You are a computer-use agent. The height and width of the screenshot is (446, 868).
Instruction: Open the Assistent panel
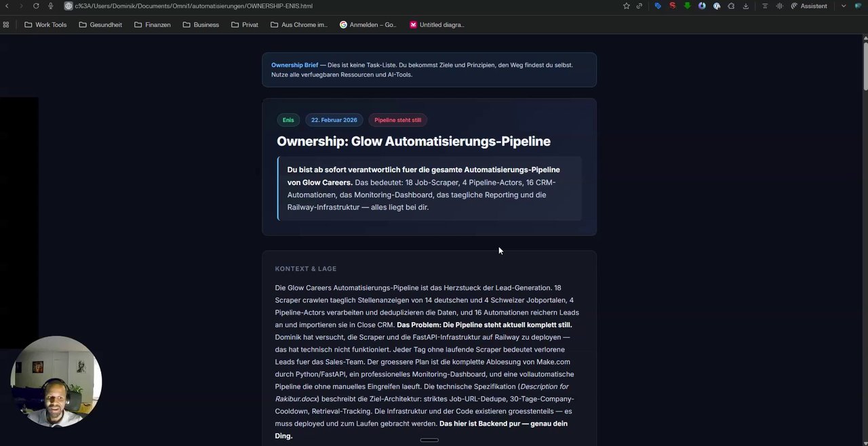(x=809, y=6)
